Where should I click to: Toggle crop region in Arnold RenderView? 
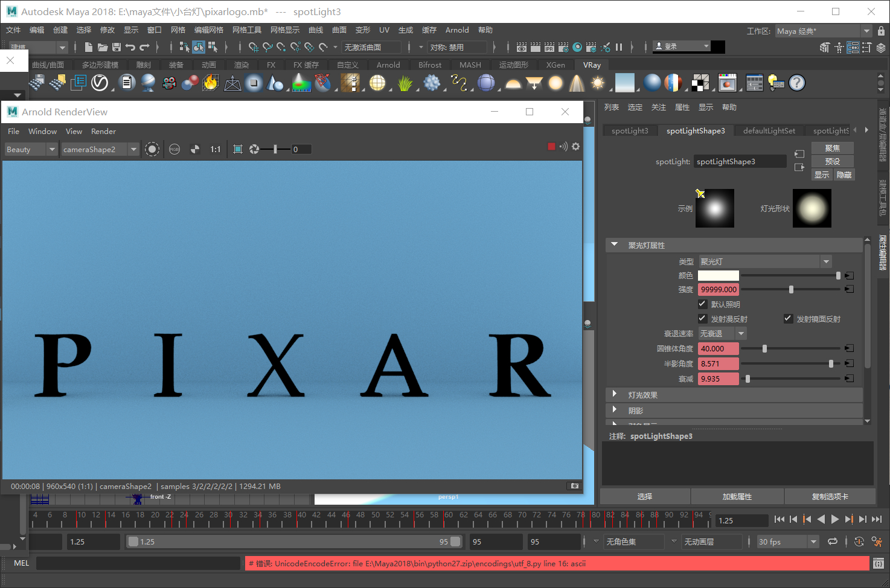[238, 149]
